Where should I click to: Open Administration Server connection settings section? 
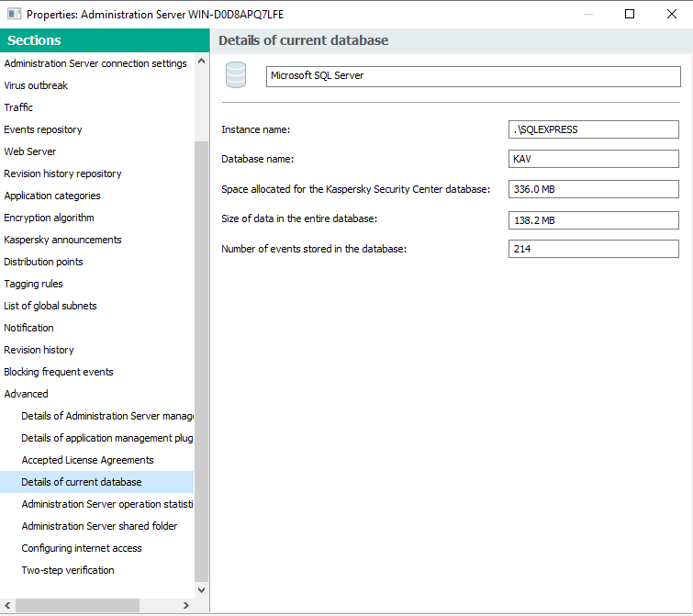[x=95, y=63]
